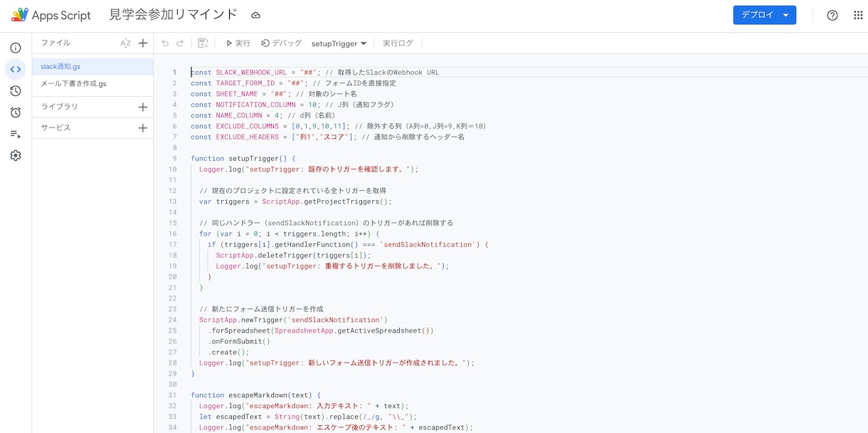Rename project title 見学会参加リマインド
868x433 pixels.
[x=173, y=14]
